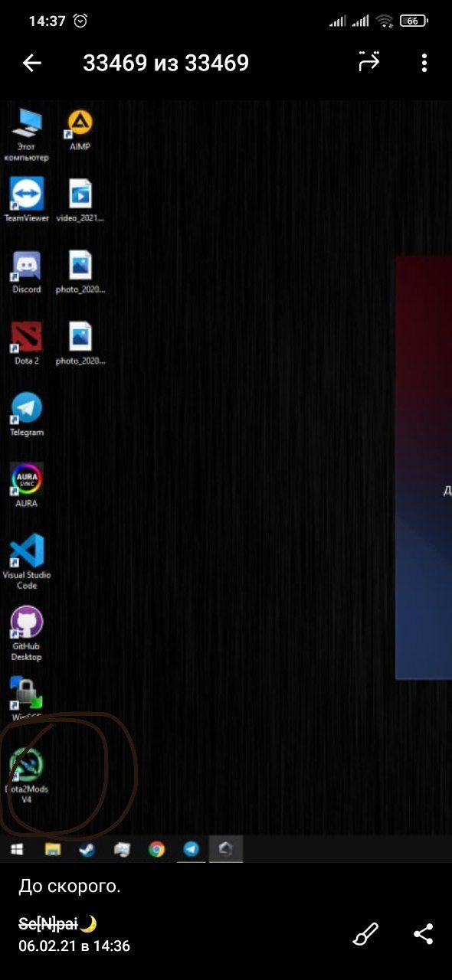Click the highlighted active app in the taskbar
Viewport: 452px width, 980px height.
[x=226, y=849]
